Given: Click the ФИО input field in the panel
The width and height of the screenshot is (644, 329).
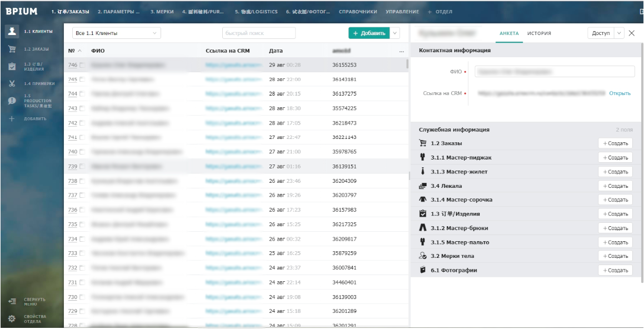Looking at the screenshot, I should click(555, 72).
